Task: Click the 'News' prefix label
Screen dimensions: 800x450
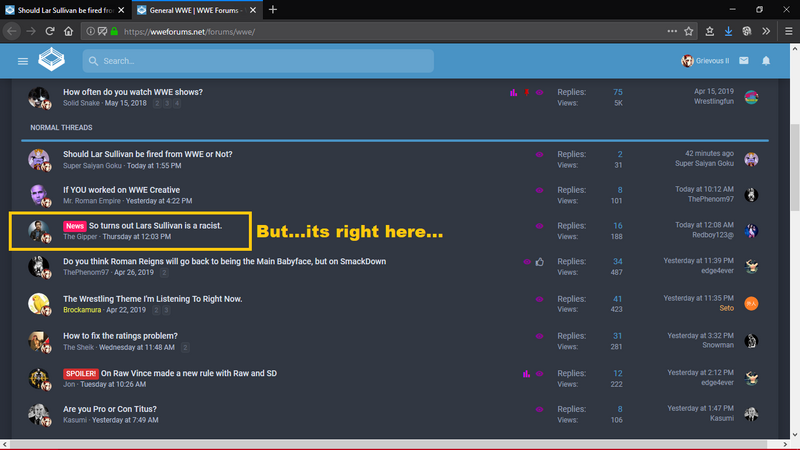Action: (74, 226)
